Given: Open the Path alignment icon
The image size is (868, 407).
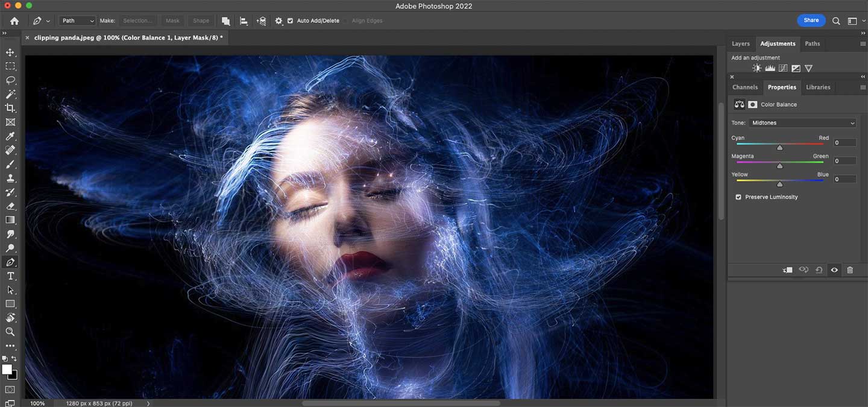Looking at the screenshot, I should [244, 21].
